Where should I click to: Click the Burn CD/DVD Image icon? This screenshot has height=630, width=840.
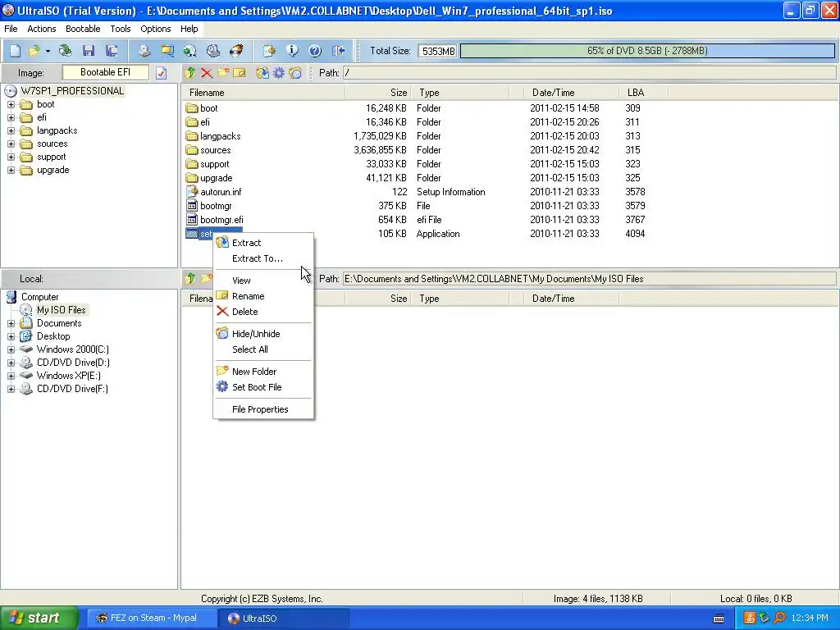pos(236,51)
